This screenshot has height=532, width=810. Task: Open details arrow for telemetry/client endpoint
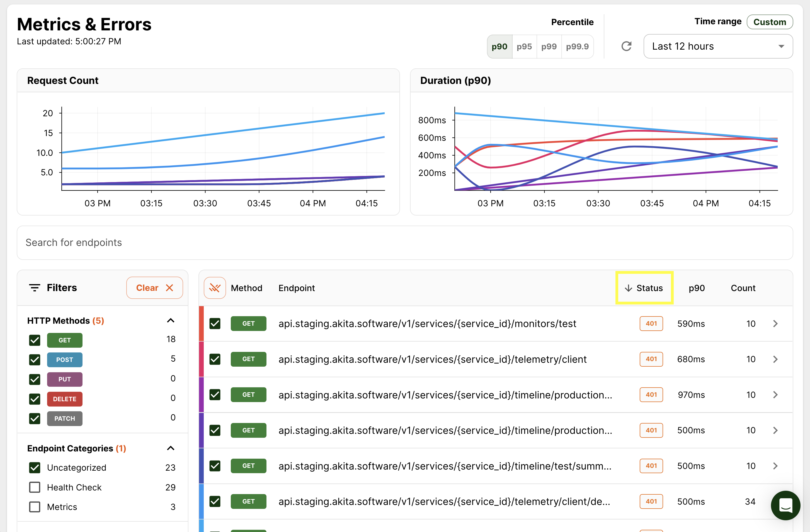tap(775, 359)
